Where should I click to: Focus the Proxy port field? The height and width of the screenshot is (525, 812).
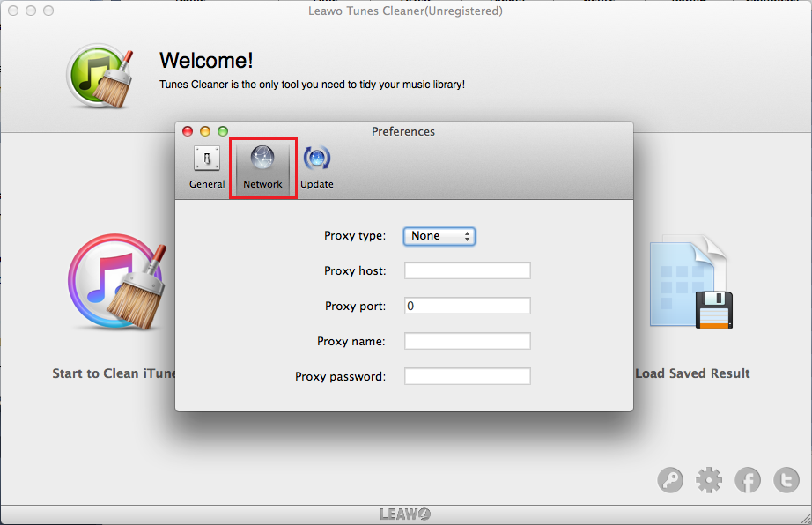coord(467,306)
